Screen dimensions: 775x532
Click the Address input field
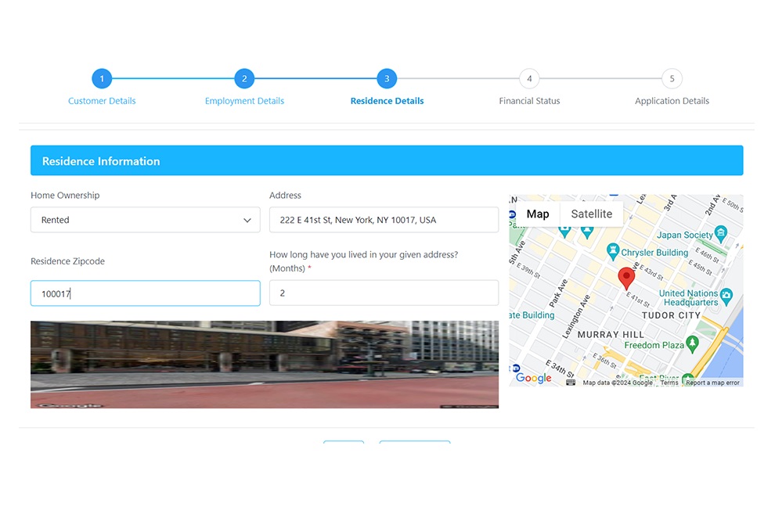(x=384, y=220)
